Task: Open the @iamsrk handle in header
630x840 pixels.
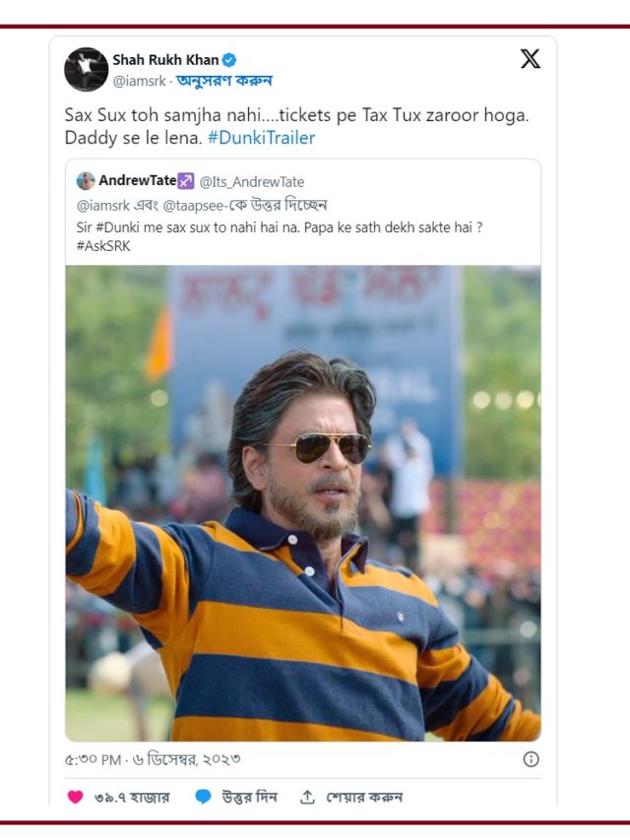Action: 139,81
